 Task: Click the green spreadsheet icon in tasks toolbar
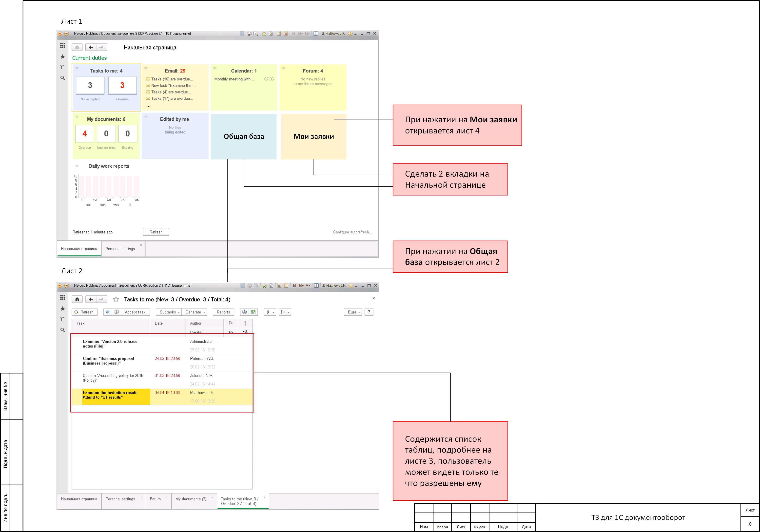click(253, 312)
